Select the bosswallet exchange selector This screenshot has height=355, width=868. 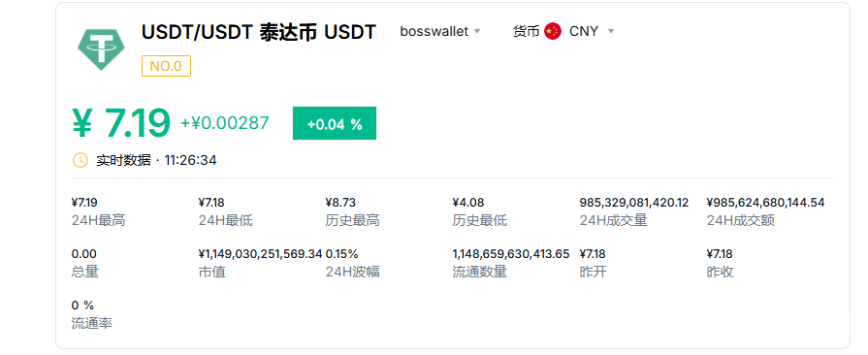[440, 32]
